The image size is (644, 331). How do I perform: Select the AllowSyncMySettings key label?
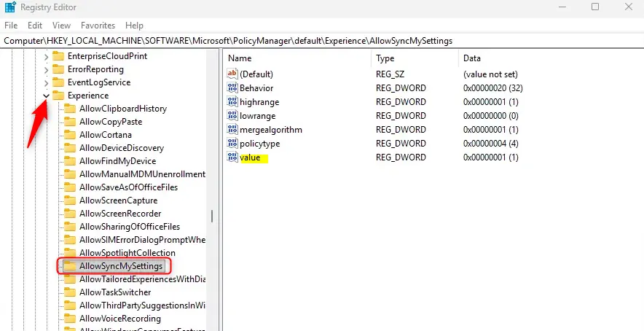click(121, 266)
